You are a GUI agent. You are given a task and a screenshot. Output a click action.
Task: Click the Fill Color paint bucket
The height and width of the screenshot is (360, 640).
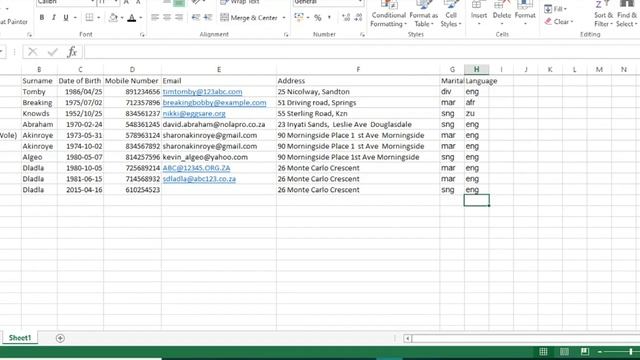click(x=113, y=18)
